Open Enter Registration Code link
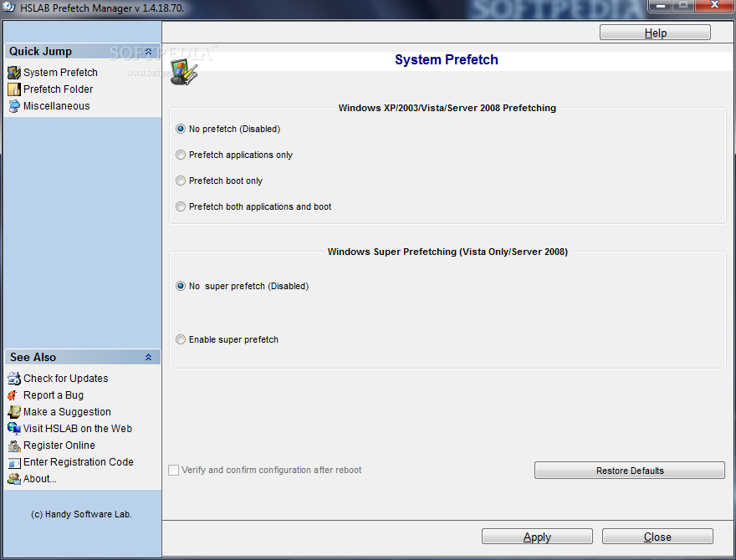This screenshot has height=560, width=736. click(79, 462)
